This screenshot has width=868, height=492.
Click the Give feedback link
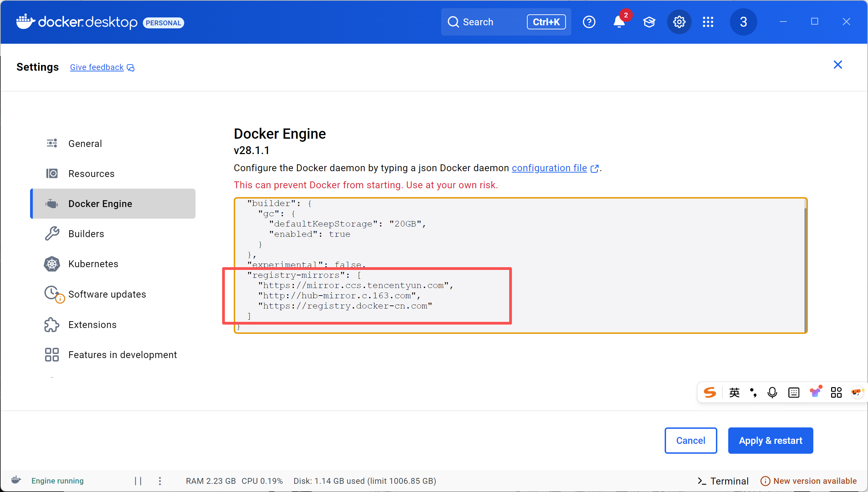97,67
